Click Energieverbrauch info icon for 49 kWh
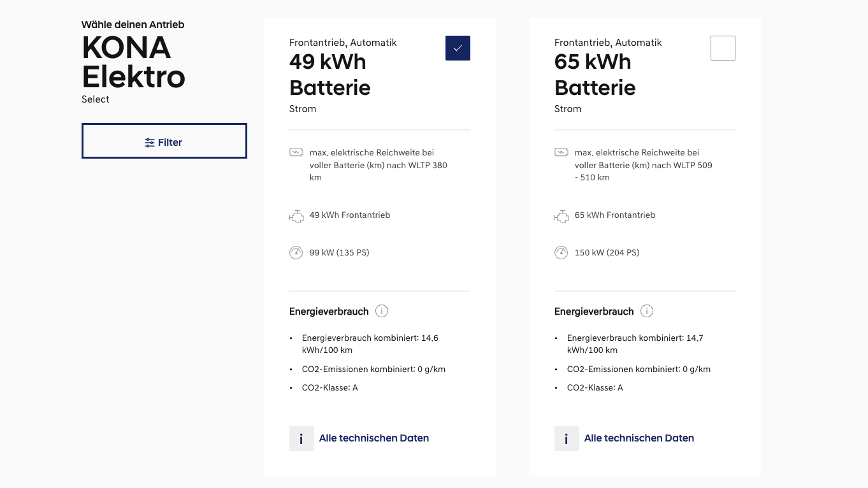 coord(382,312)
